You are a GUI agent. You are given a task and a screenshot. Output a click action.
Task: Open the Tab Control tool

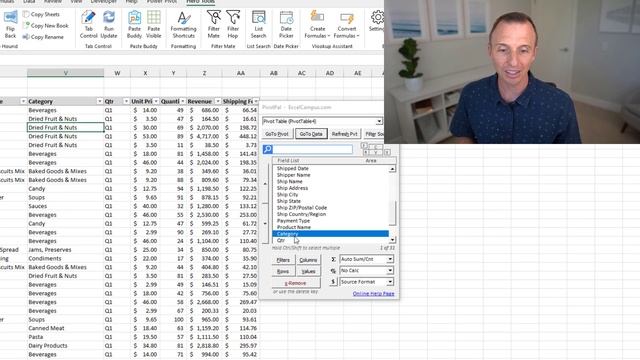pyautogui.click(x=89, y=24)
